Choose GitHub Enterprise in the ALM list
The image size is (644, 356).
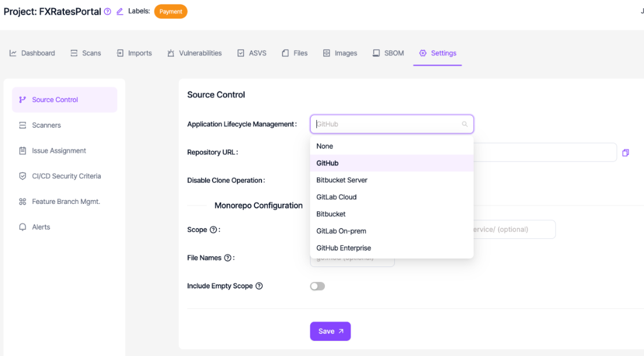344,248
